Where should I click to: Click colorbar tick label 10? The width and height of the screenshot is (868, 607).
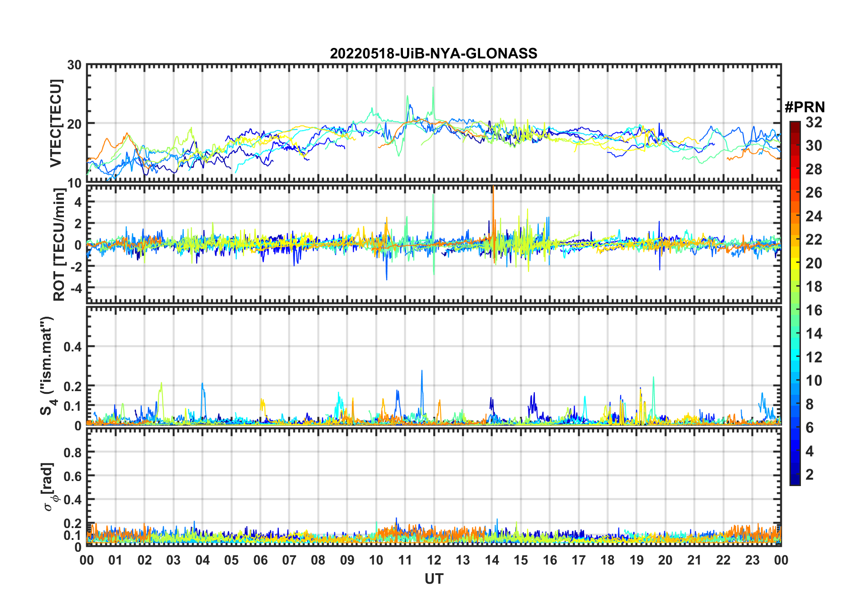[814, 381]
